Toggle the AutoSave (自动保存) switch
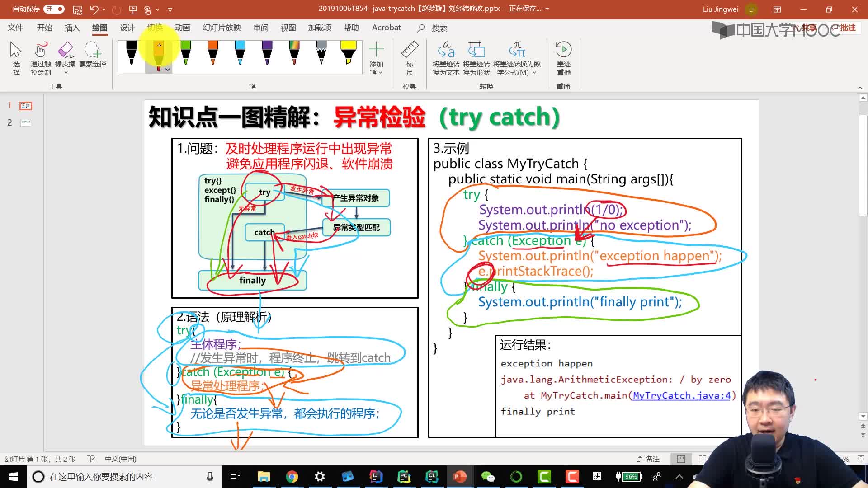Screen dimensions: 868x488 tap(54, 9)
